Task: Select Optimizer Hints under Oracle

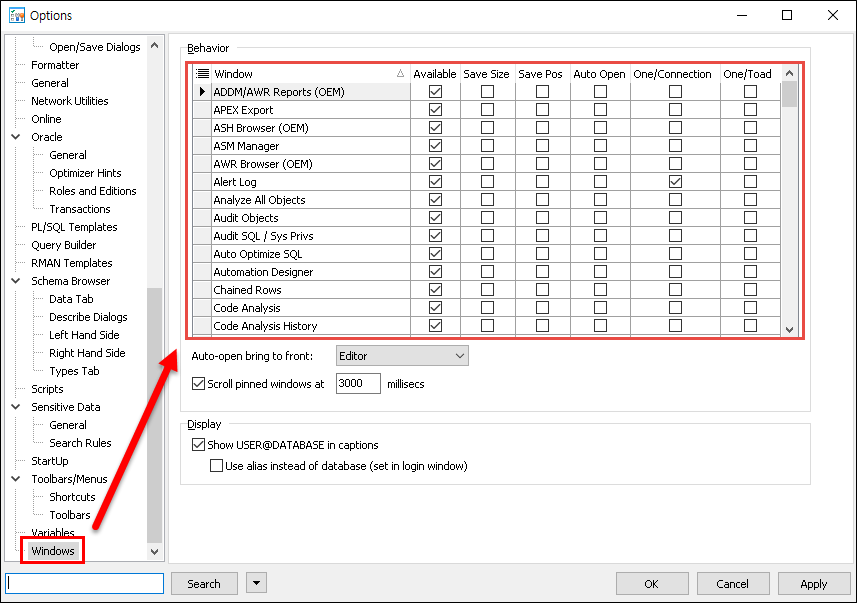Action: pos(85,173)
